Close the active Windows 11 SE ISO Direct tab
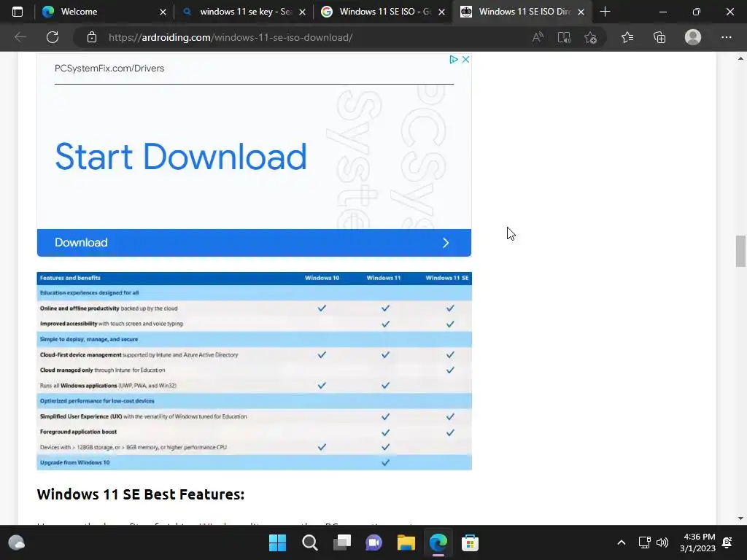The image size is (747, 560). [x=581, y=12]
